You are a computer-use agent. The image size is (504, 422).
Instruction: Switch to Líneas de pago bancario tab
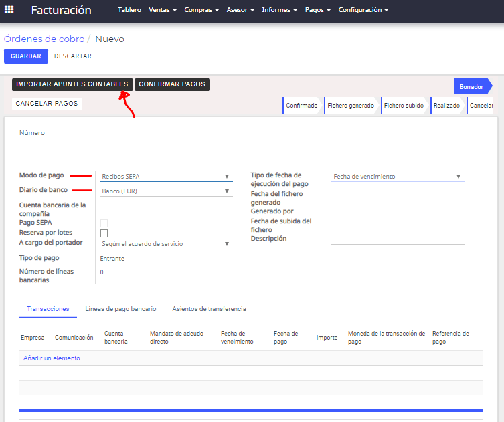120,309
